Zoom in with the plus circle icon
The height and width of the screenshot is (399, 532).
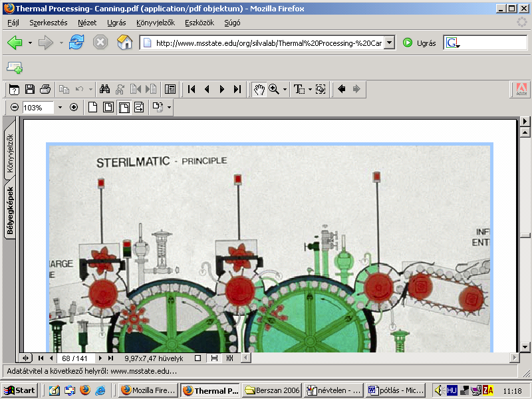(x=74, y=107)
